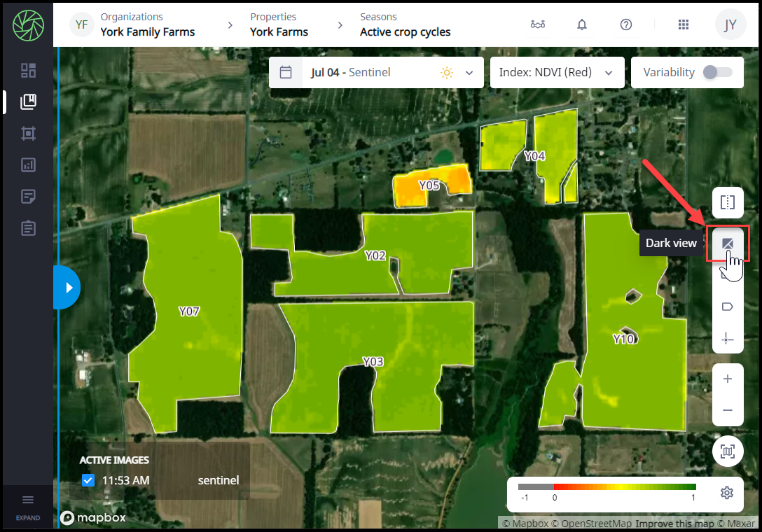Click the legend settings gear

(726, 493)
